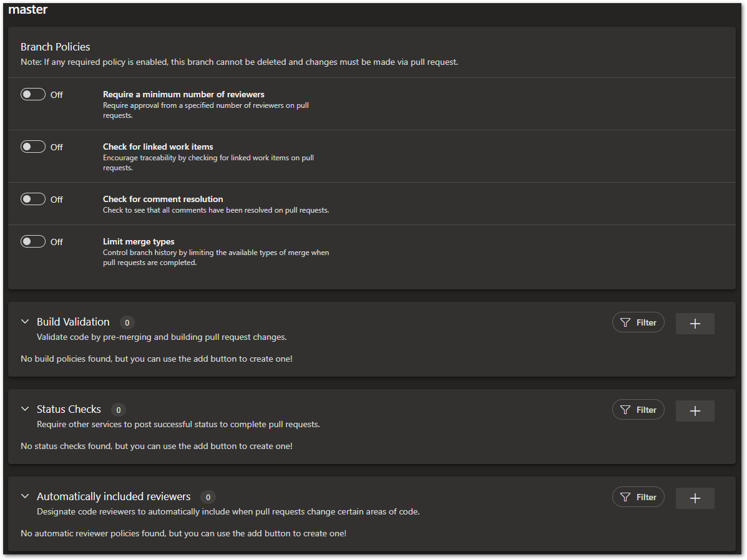Click the Status Checks count badge
This screenshot has height=560, width=747.
pyautogui.click(x=118, y=410)
